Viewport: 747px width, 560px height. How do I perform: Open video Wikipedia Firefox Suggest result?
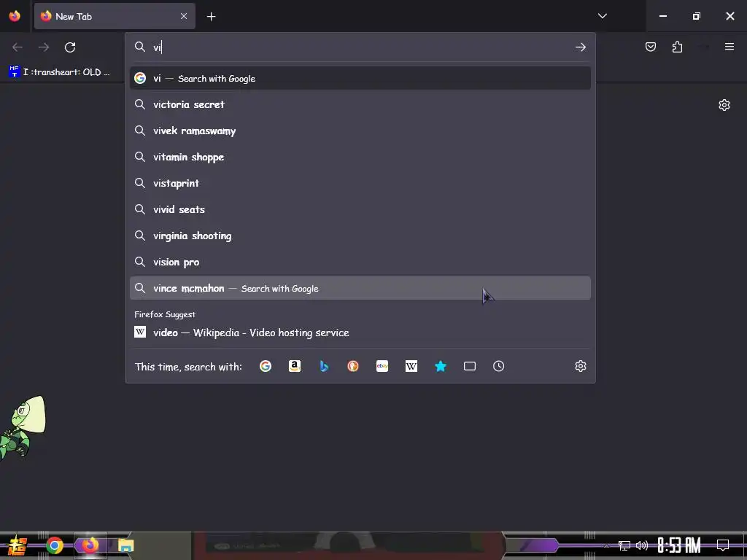360,332
